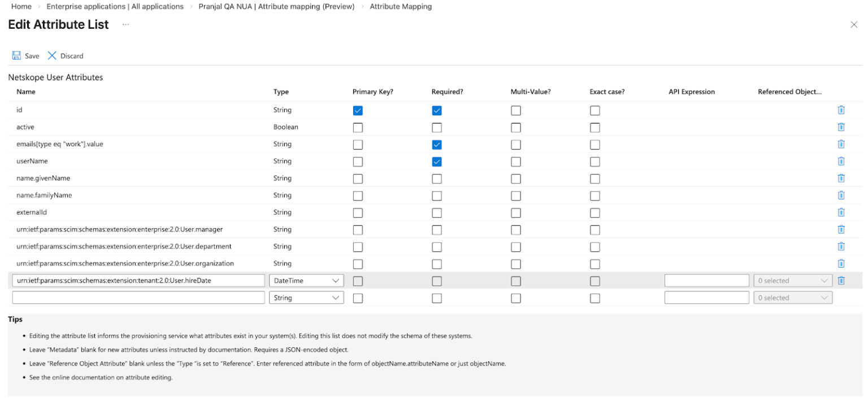Click API Expression field in new row

(x=707, y=298)
